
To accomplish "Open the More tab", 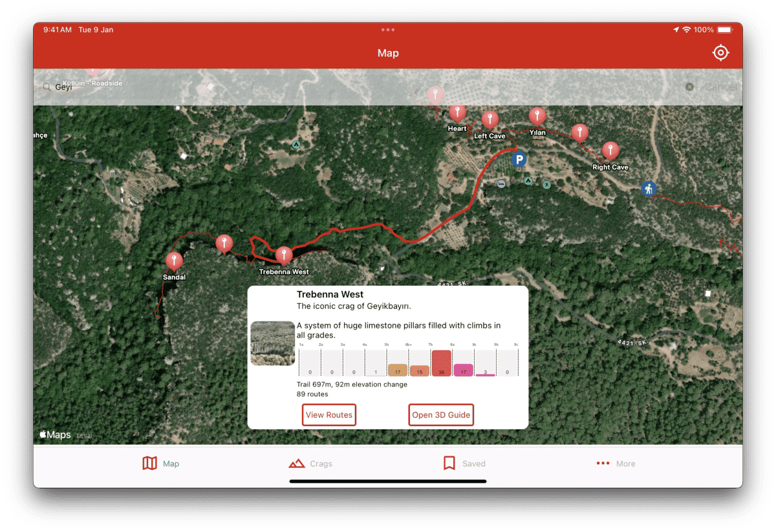I will (616, 463).
